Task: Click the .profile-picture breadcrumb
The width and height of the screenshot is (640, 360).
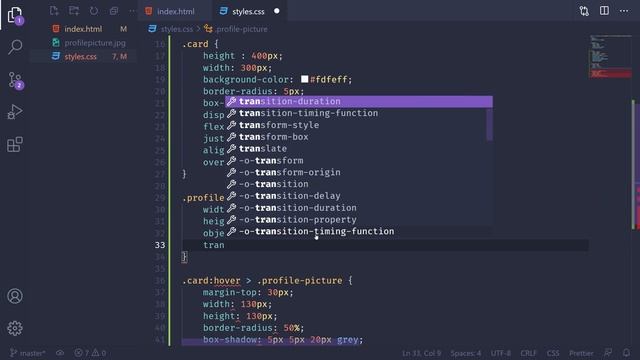Action: coord(242,29)
